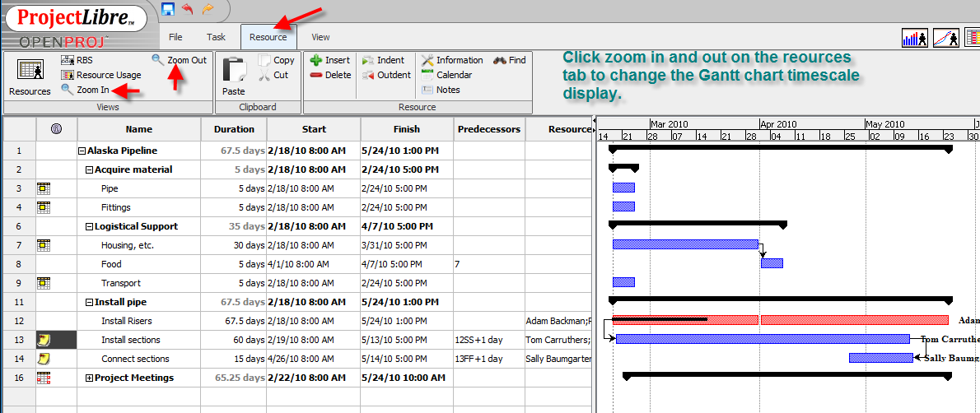Screen dimensions: 980x413
Task: Click the Apr 2010 timescale header
Action: (x=779, y=123)
